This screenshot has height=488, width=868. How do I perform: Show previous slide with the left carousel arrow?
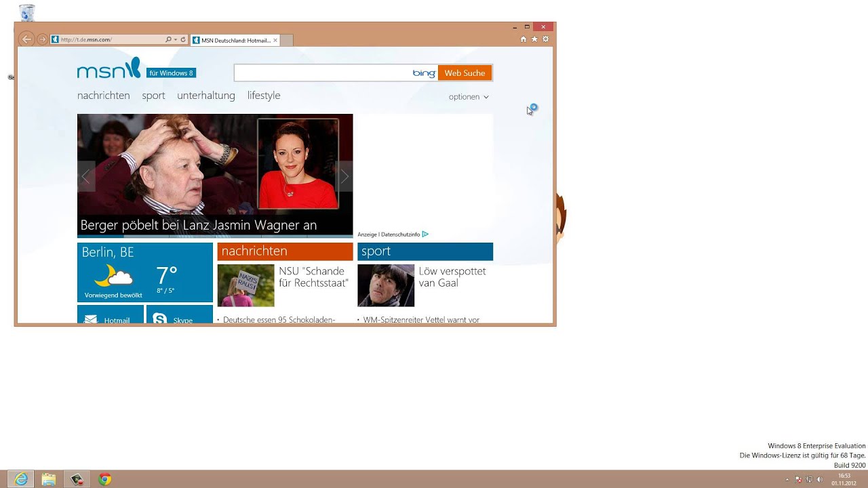tap(85, 176)
